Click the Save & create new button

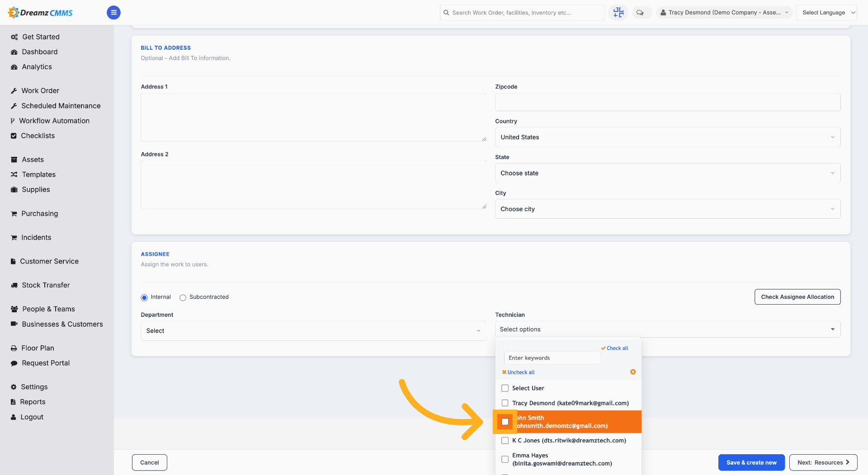[x=751, y=462]
